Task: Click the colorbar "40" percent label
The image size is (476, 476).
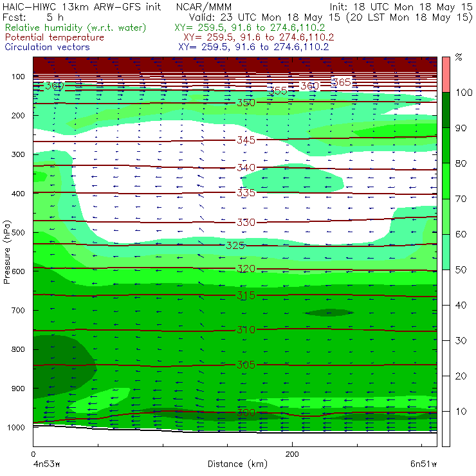Action: click(461, 305)
